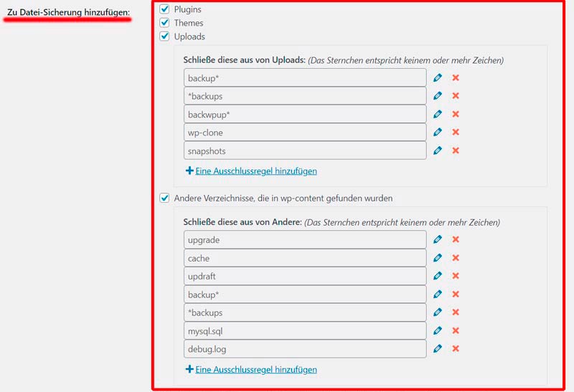Image resolution: width=574 pixels, height=392 pixels.
Task: Edit the snapshots exclusion rule
Action: [x=438, y=150]
